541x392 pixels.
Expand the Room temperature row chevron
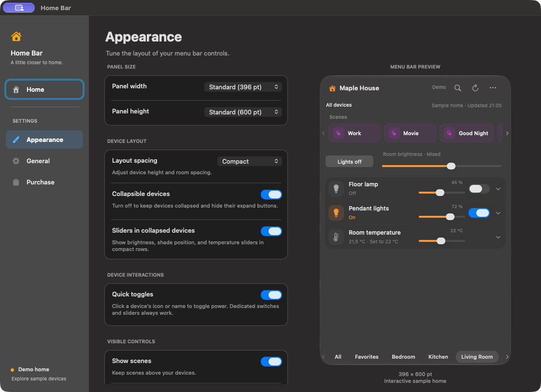point(498,237)
